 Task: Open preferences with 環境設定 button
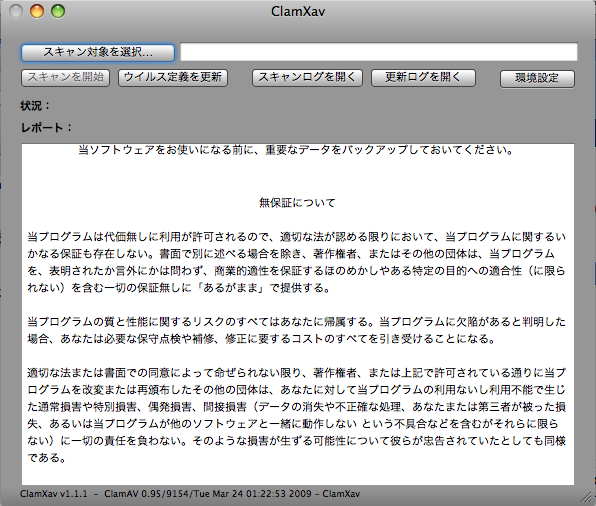point(537,79)
